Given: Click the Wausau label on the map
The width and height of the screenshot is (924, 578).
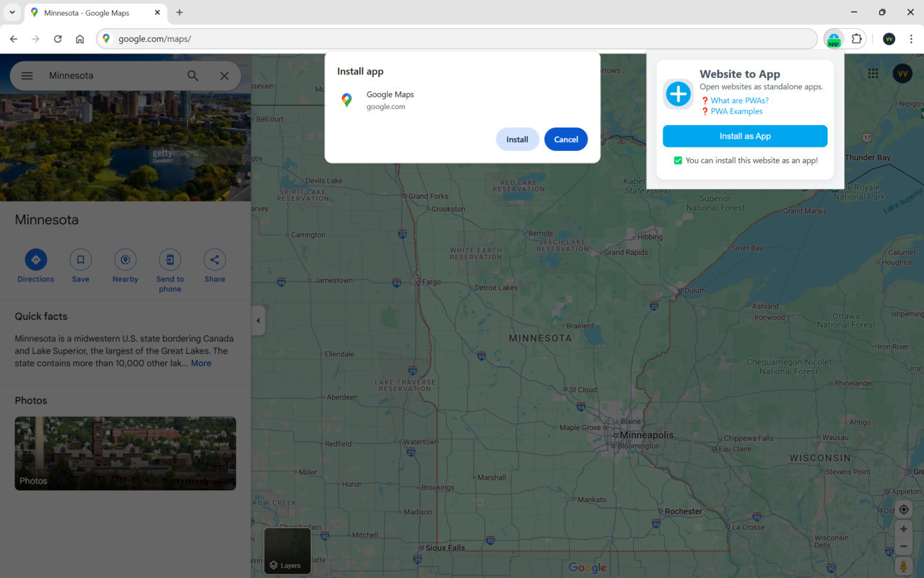Looking at the screenshot, I should click(x=836, y=437).
